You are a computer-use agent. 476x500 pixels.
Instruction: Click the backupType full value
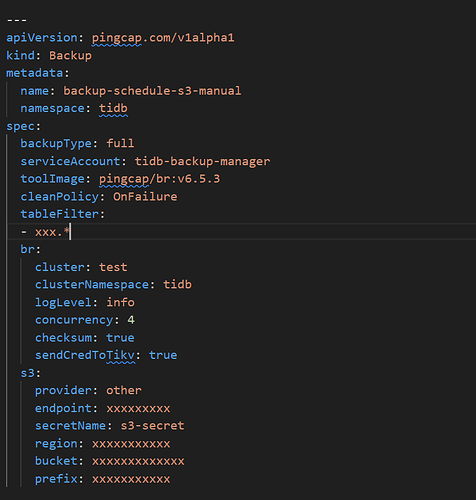click(120, 143)
